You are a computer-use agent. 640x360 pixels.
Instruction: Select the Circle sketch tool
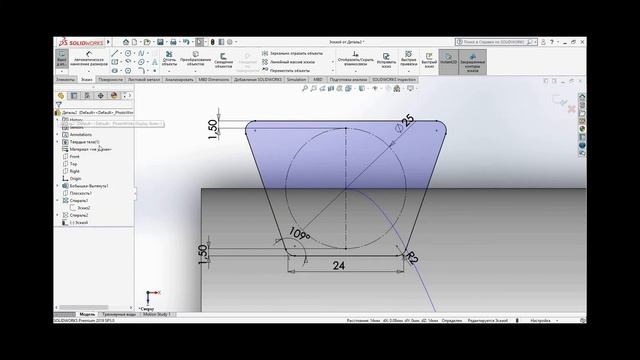click(x=128, y=53)
